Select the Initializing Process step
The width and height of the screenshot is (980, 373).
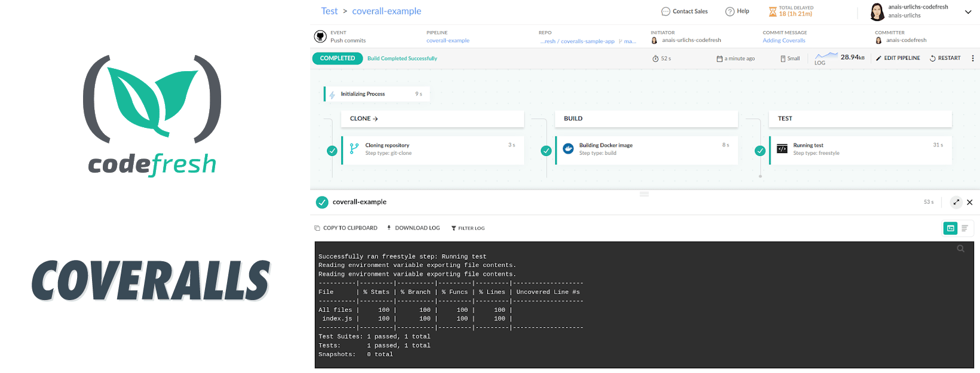(377, 94)
